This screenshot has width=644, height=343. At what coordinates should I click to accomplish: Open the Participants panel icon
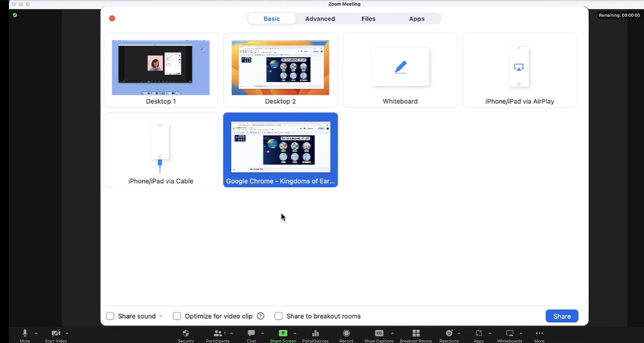click(x=218, y=333)
